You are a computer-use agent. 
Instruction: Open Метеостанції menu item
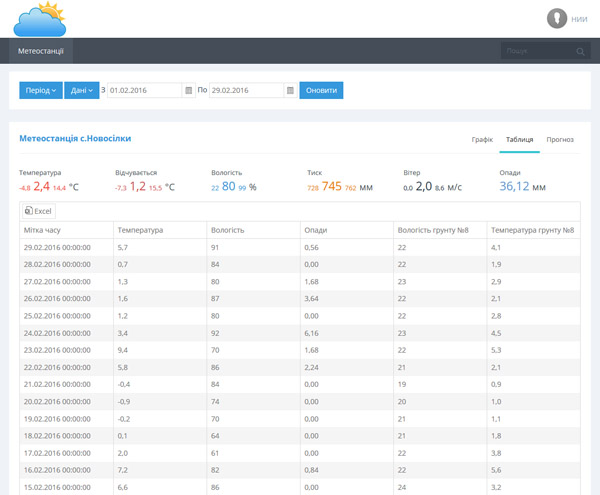coord(41,51)
